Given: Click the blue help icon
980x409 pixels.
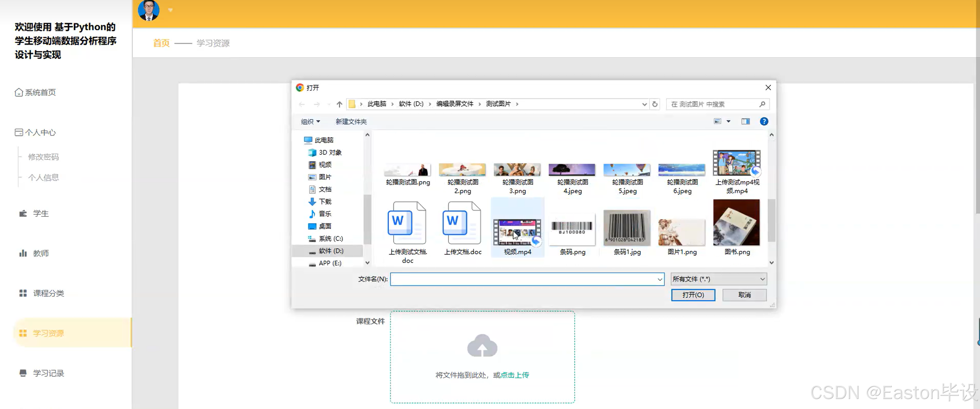Looking at the screenshot, I should (x=763, y=121).
